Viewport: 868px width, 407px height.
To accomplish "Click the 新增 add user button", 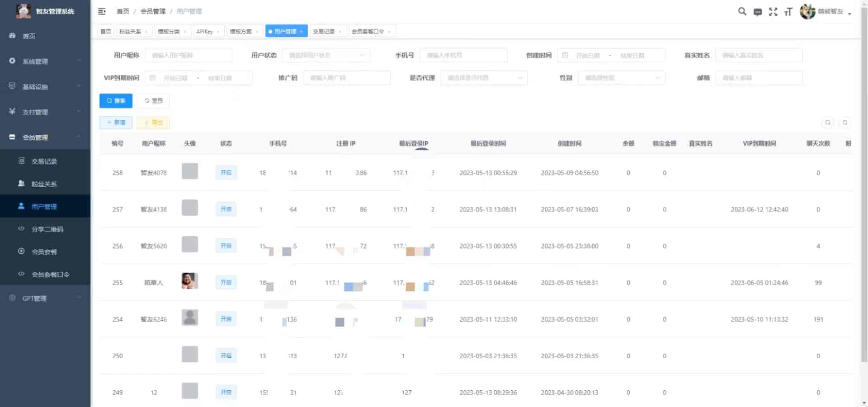I will point(116,123).
